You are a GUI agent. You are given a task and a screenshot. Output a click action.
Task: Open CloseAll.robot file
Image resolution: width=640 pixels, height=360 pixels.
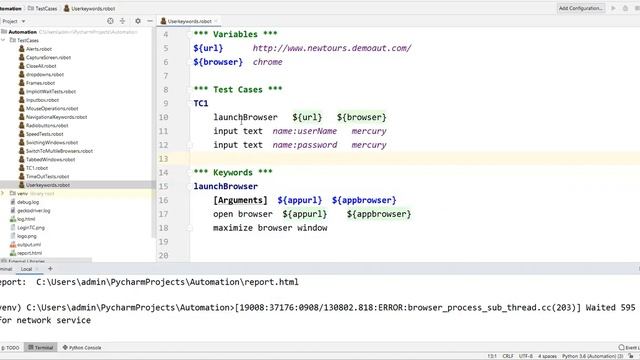[x=41, y=66]
